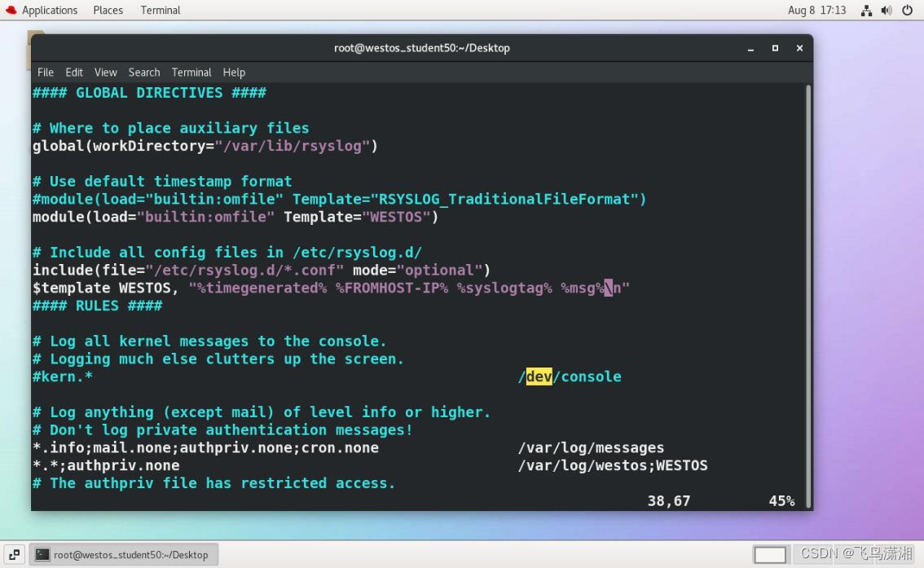Open the Search menu of the terminal
924x568 pixels.
(143, 72)
